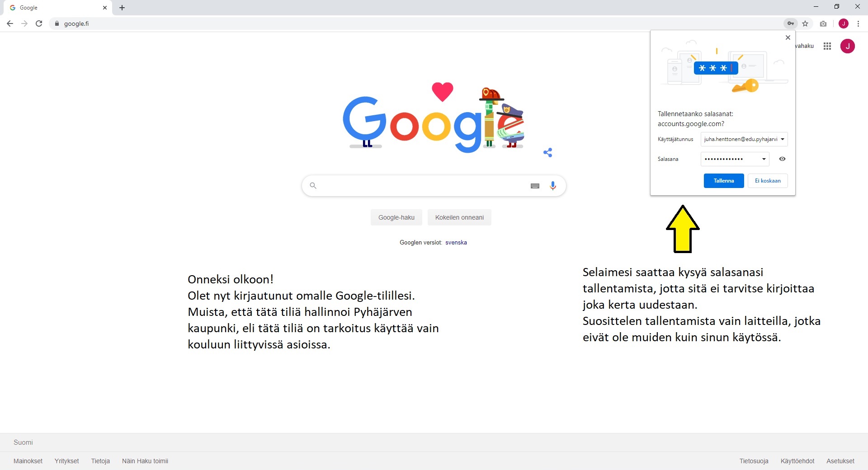Click the key icon for saved passwords
868x470 pixels.
790,23
